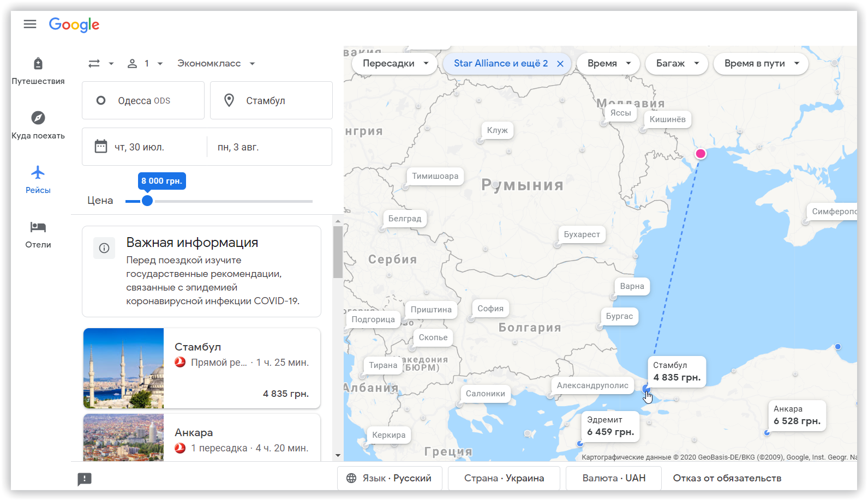Click the globe icon in language button

[x=351, y=478]
